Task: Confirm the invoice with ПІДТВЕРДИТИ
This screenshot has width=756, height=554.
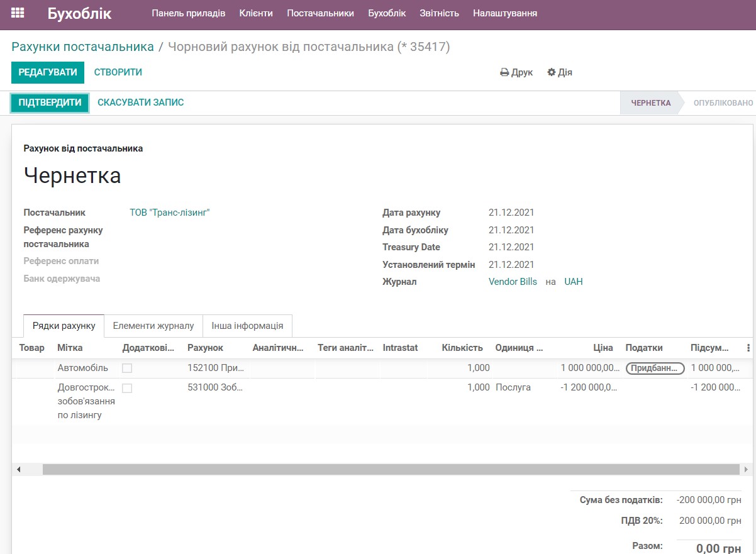Action: click(49, 102)
